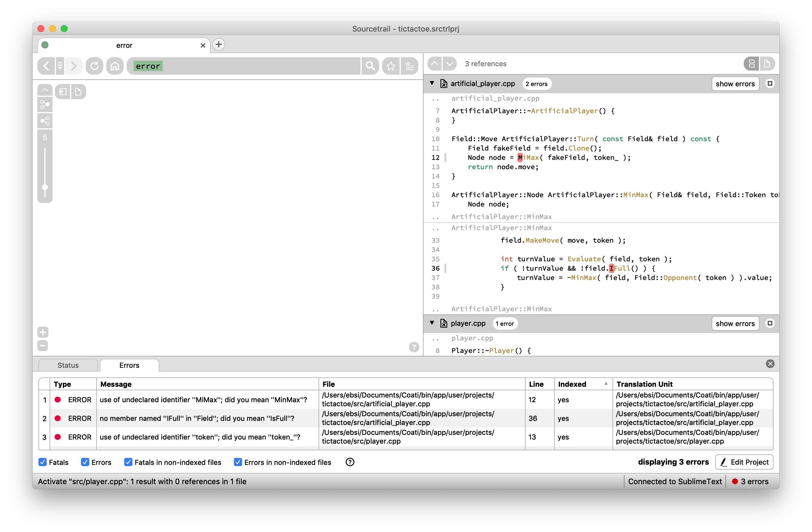
Task: Click the magnifier search button
Action: coord(370,66)
